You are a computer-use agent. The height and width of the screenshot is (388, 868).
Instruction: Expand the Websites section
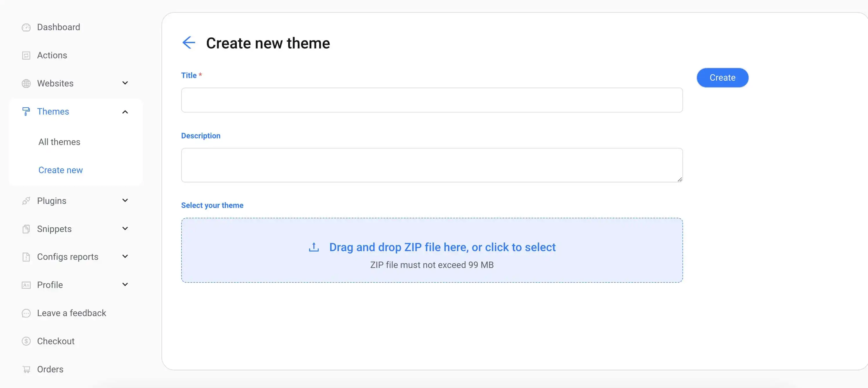pos(125,83)
